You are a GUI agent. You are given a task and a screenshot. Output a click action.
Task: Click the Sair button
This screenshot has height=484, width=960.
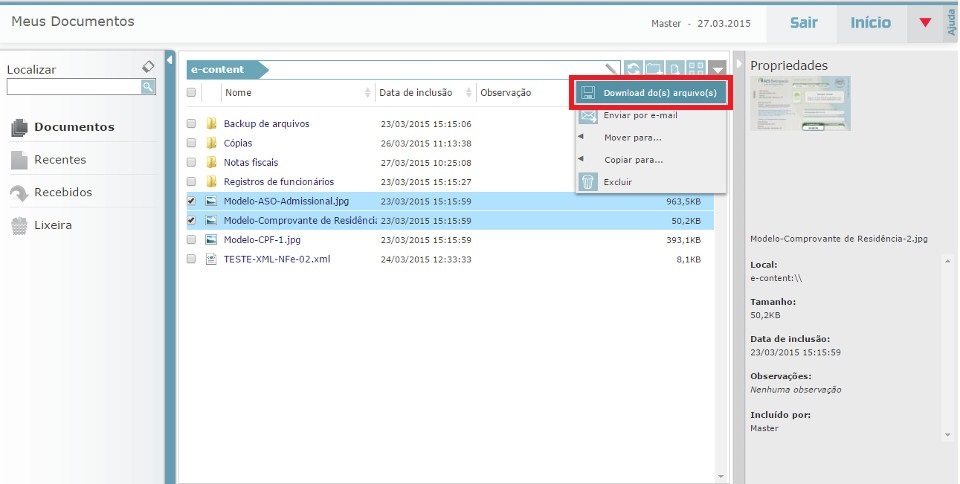click(x=804, y=23)
